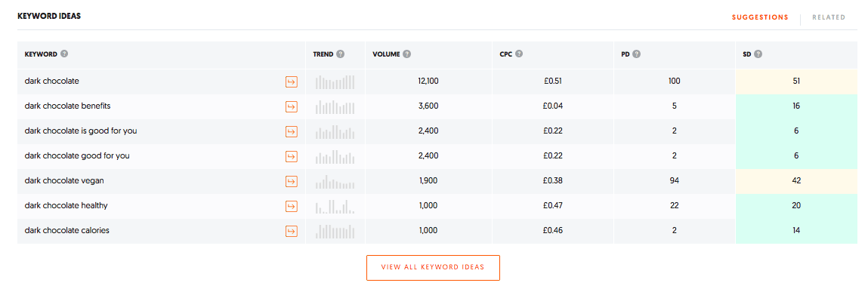Switch to the Suggestions tab

pyautogui.click(x=760, y=17)
